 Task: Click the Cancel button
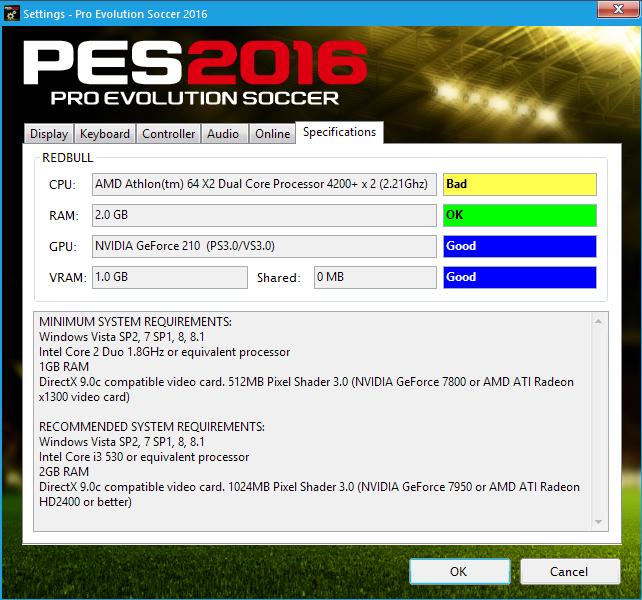[x=570, y=571]
